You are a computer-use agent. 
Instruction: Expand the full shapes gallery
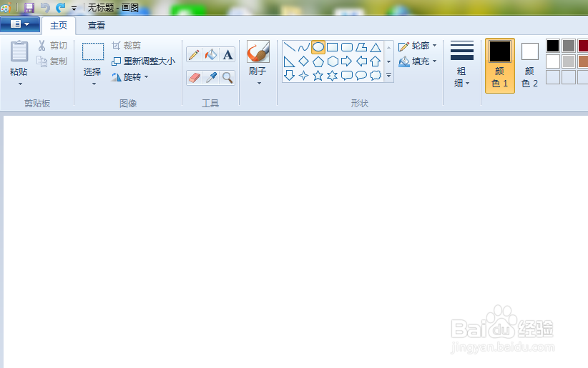click(x=389, y=76)
